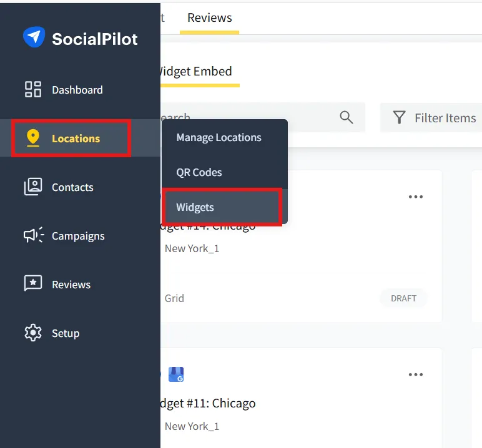
Task: Switch to the Widget Embed tab
Action: [x=195, y=71]
